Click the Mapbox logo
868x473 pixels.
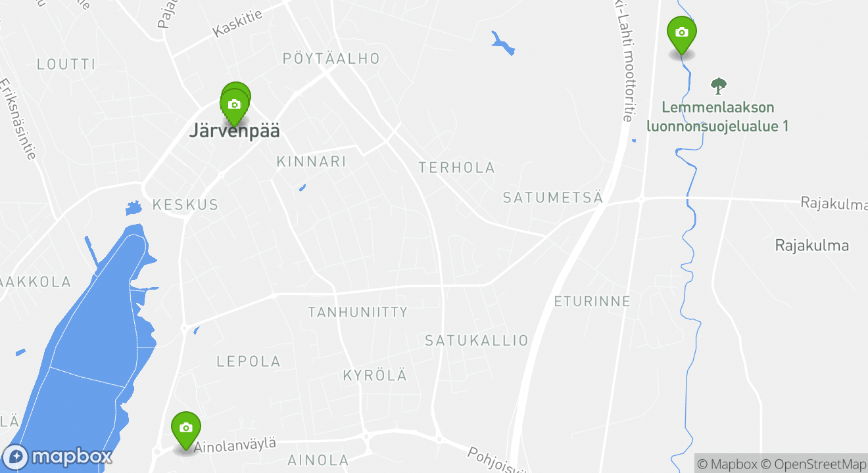pyautogui.click(x=58, y=457)
